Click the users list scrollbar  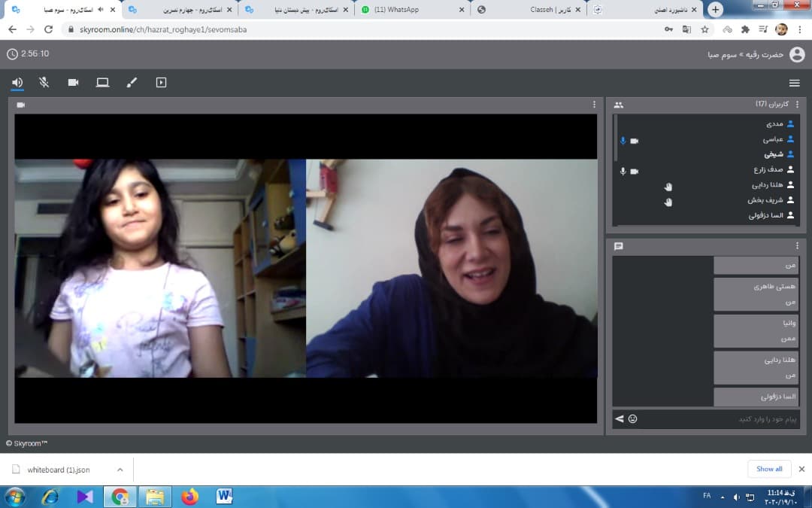point(615,138)
